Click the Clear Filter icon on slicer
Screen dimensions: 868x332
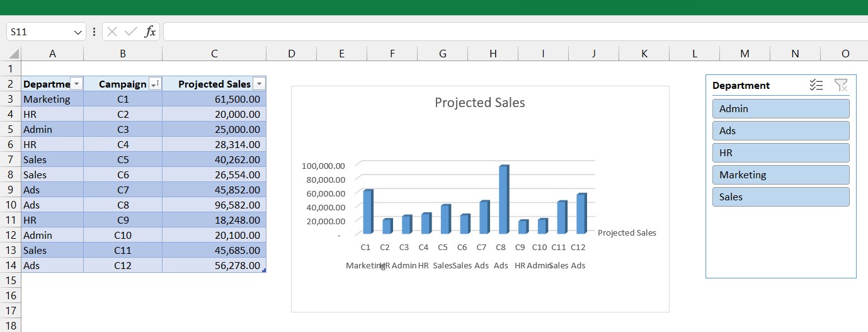point(841,85)
